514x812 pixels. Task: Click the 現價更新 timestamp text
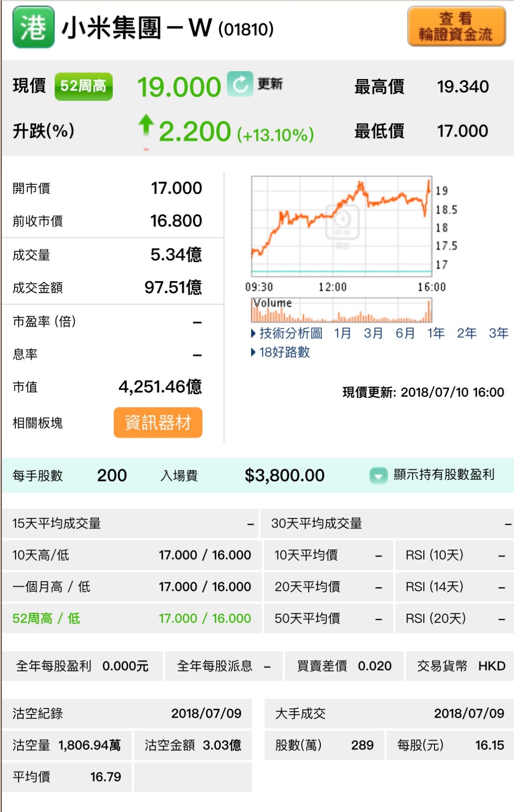click(x=423, y=393)
